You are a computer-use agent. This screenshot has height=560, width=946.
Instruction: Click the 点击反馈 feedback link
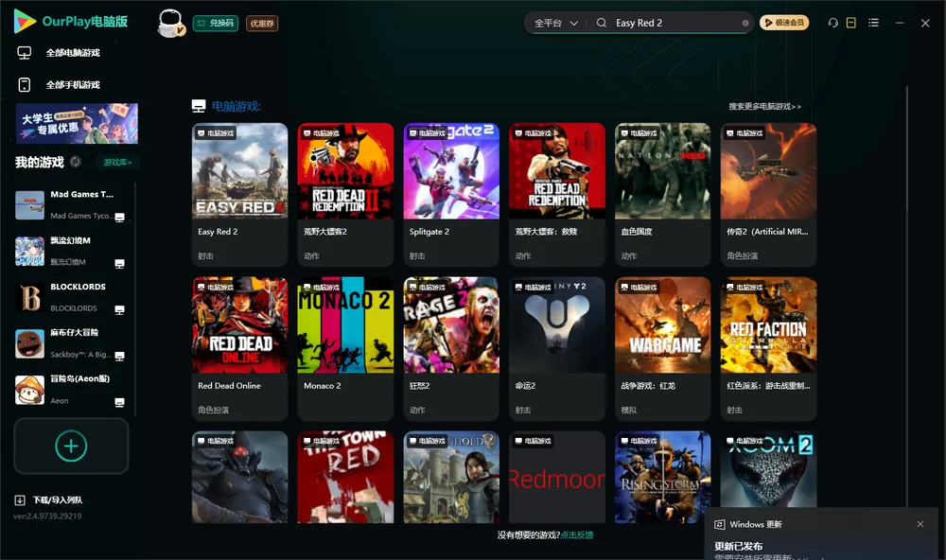point(577,534)
